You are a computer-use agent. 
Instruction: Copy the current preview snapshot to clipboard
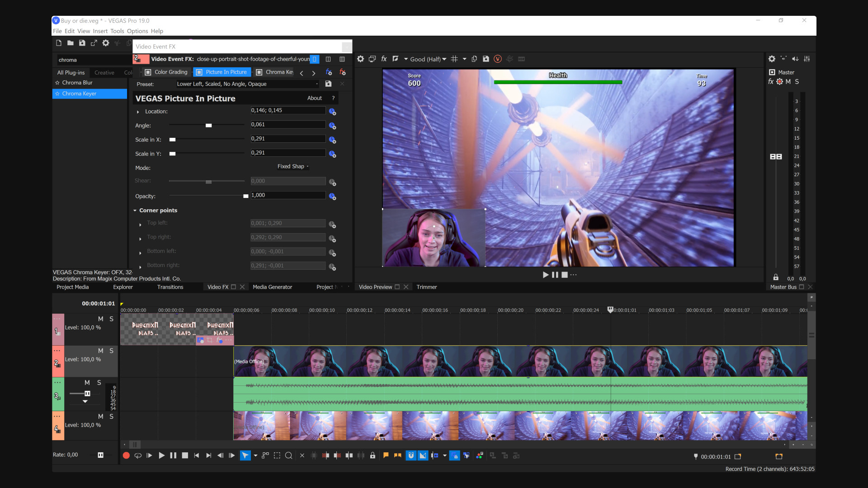coord(474,59)
